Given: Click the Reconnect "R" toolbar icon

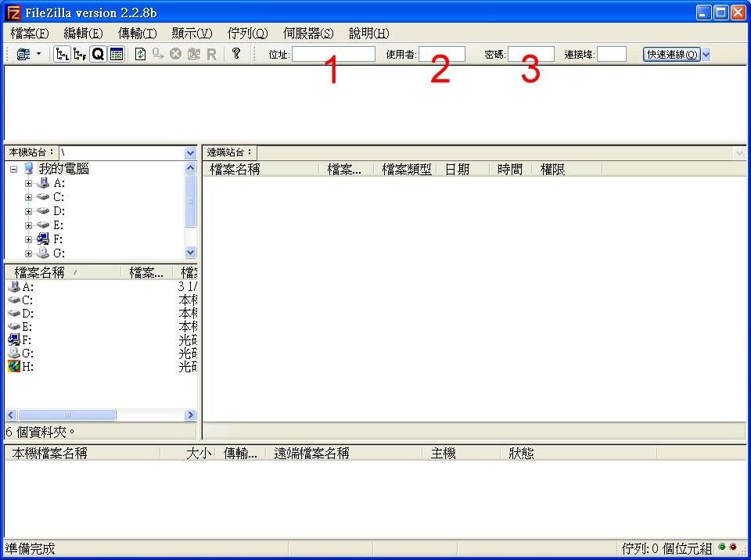Looking at the screenshot, I should [211, 54].
